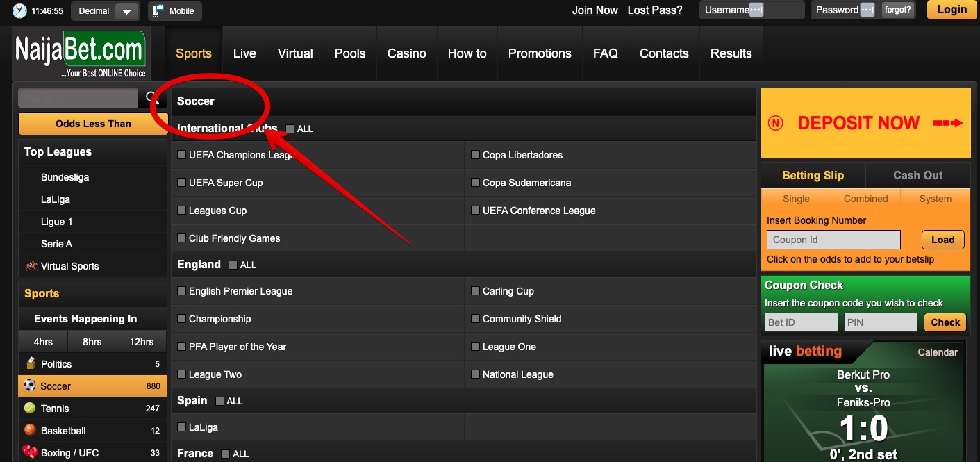Click the PIN input field
Screen dimensions: 980x462
[x=881, y=322]
